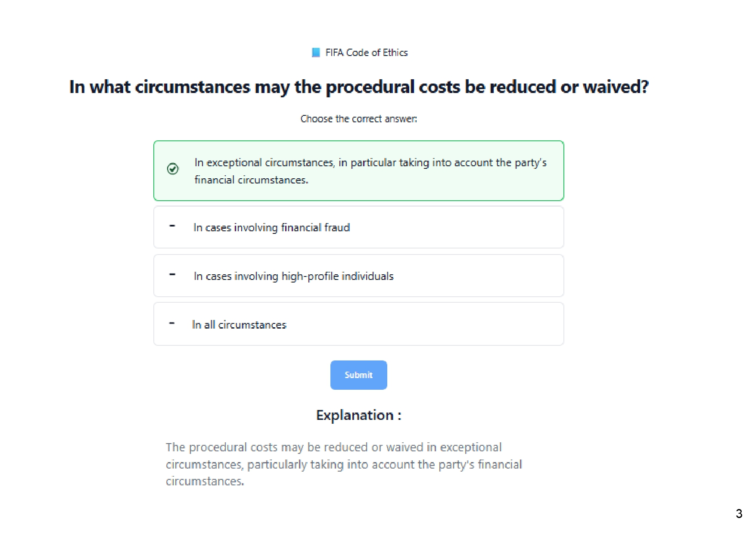Screen dimensions: 756x534
Task: Select the dash marker beside In all circumstances
Action: [x=172, y=323]
